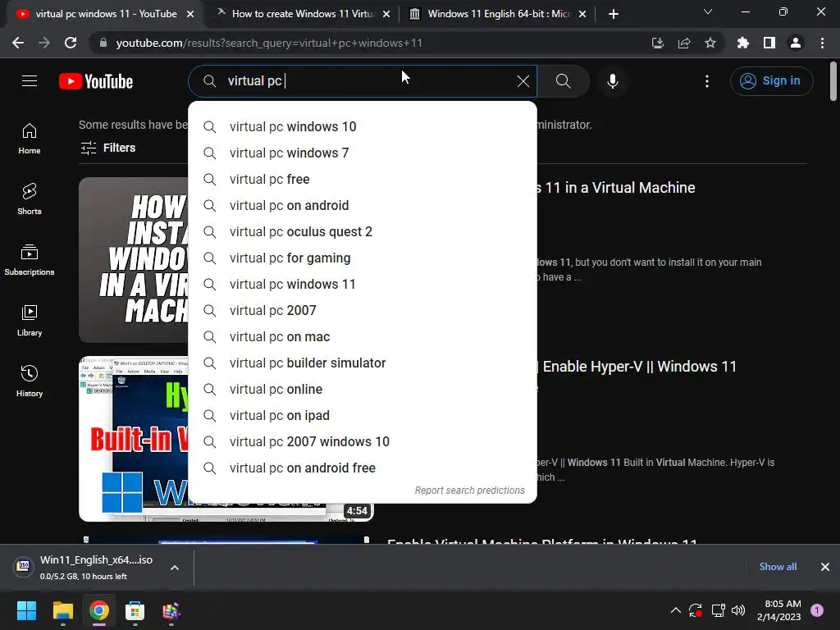
Task: Pick suggestion 'virtual pc on android'
Action: click(x=363, y=206)
